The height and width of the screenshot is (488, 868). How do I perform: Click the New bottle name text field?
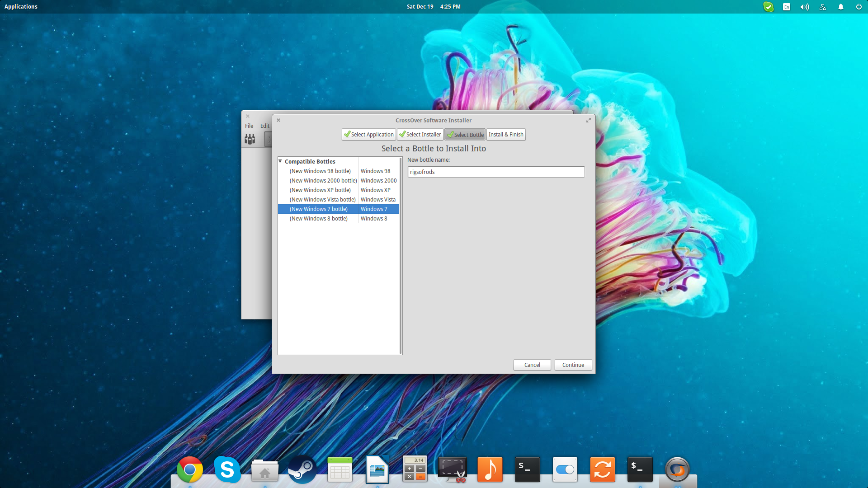pos(496,172)
